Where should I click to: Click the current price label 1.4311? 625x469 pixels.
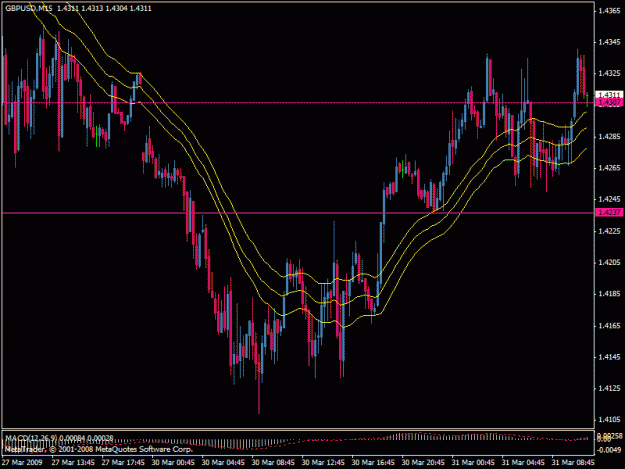(x=609, y=95)
